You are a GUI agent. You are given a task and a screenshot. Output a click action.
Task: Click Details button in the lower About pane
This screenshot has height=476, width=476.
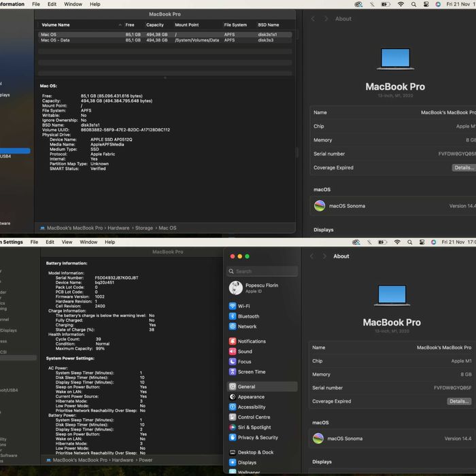click(459, 401)
